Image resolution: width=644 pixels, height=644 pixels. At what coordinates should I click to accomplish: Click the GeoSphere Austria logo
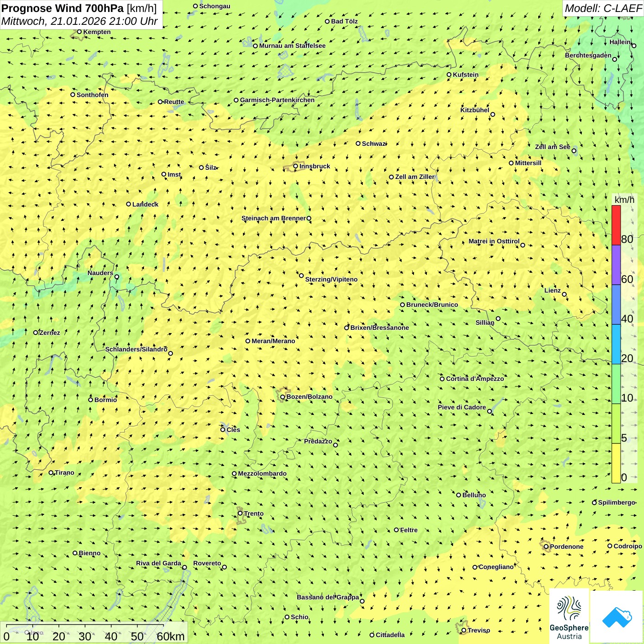(569, 616)
